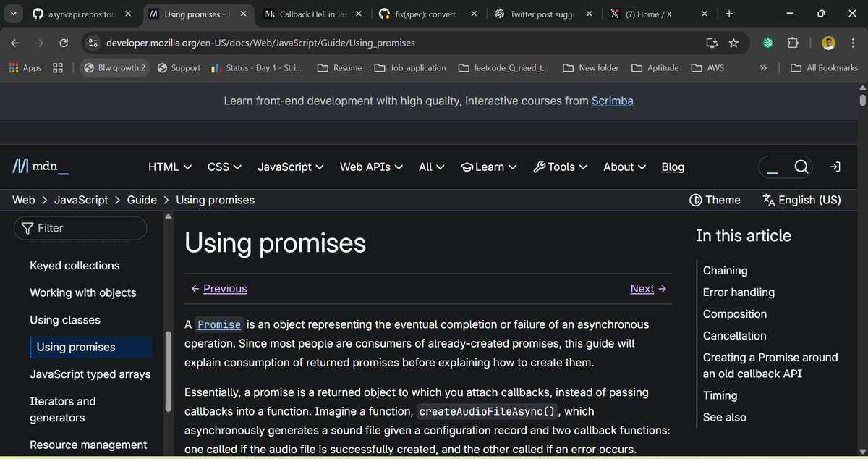
Task: Open the green ChatGPT extension icon
Action: [767, 43]
